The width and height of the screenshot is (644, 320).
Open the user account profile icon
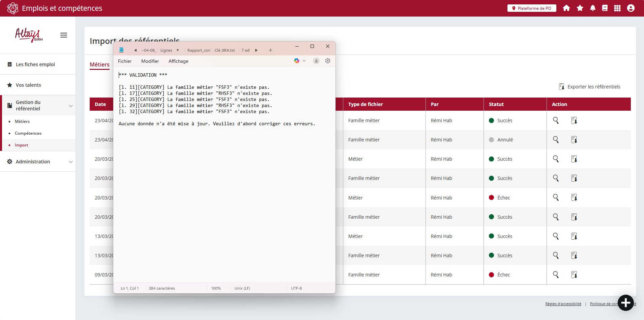(631, 8)
